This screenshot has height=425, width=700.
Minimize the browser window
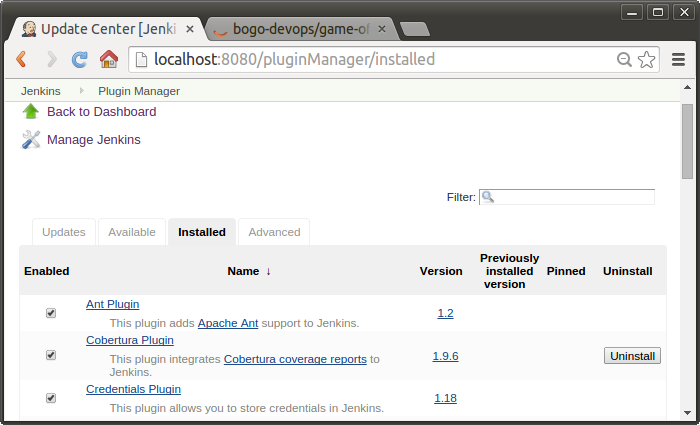[632, 12]
